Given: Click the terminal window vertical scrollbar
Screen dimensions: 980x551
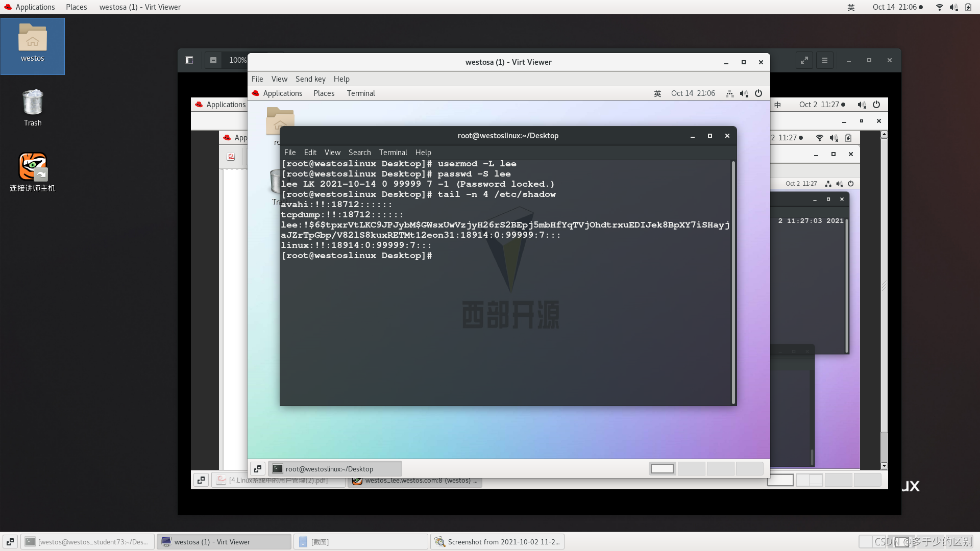Looking at the screenshot, I should (733, 281).
